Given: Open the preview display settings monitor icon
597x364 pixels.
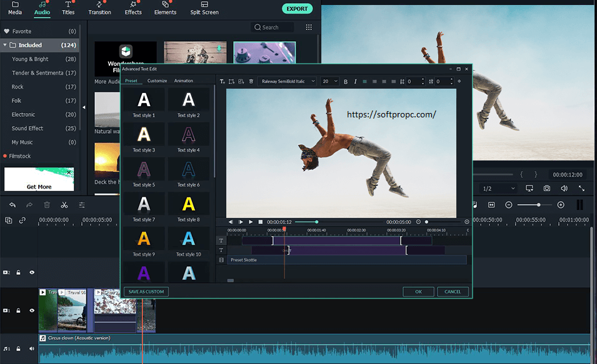Looking at the screenshot, I should point(529,189).
